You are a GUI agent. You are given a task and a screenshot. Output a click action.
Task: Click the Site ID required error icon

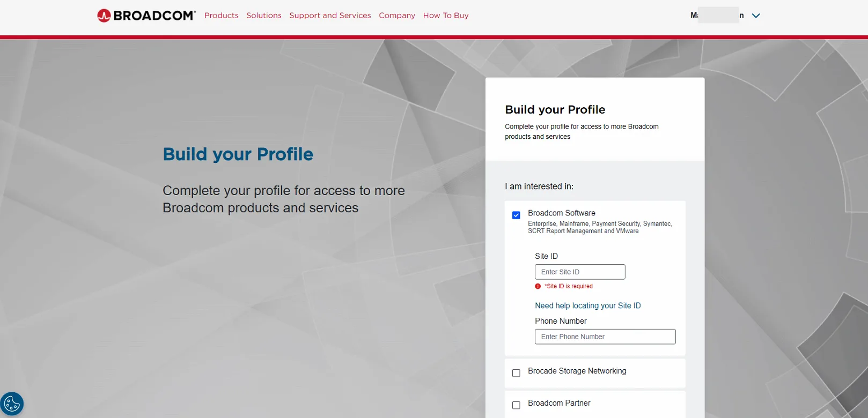pyautogui.click(x=538, y=286)
